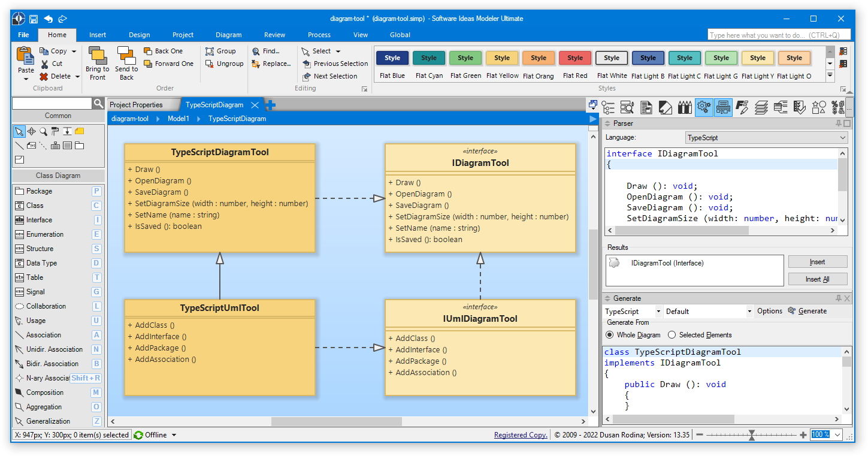The image size is (868, 456).
Task: Click the Save icon in title bar
Action: click(34, 19)
